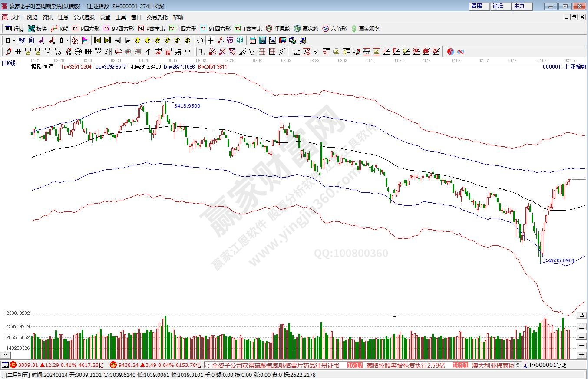Click the 收000001分笔 status bar item

click(x=548, y=365)
